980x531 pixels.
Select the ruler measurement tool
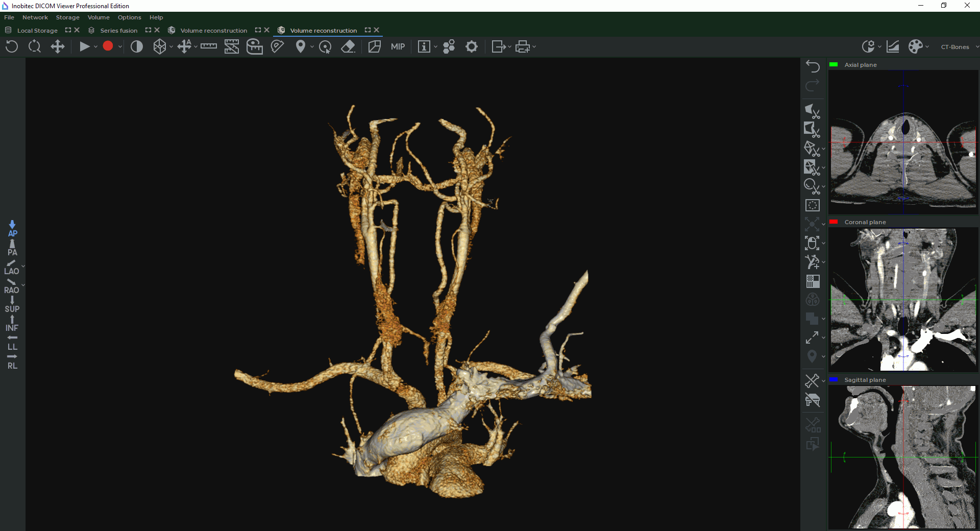pos(208,46)
